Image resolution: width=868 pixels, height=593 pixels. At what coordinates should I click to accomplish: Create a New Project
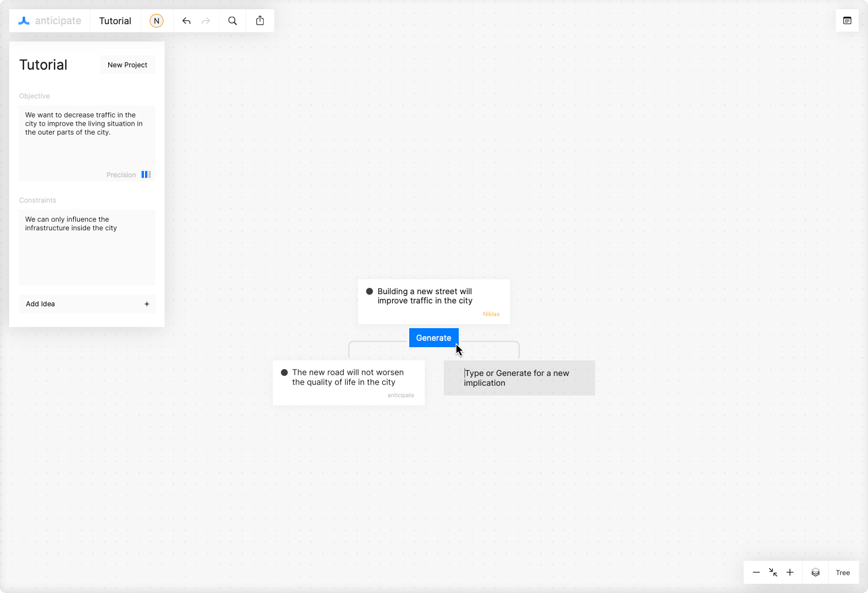(x=128, y=65)
